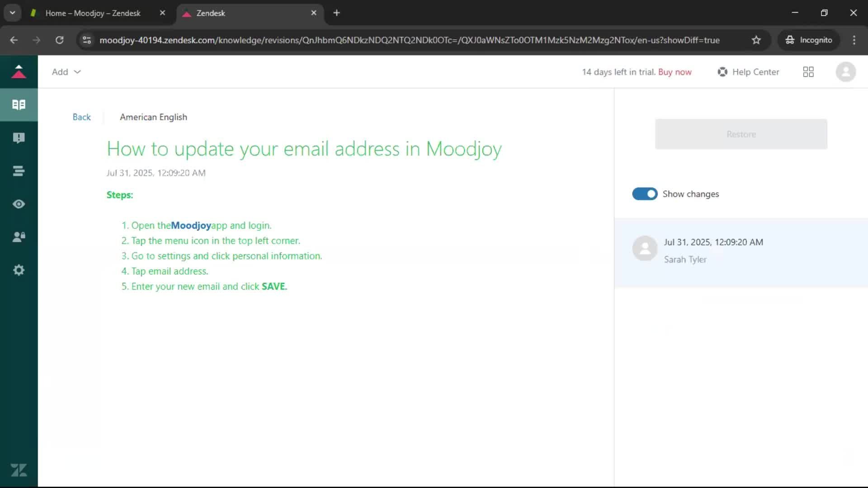
Task: Click '14 days left in trial' text
Action: 618,72
